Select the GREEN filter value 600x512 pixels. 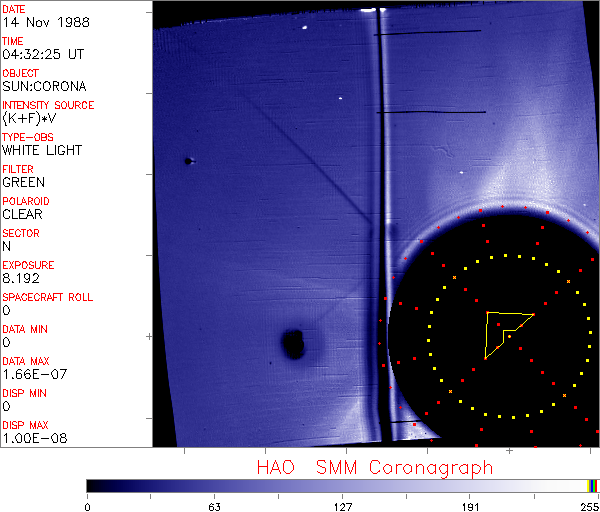(x=23, y=182)
